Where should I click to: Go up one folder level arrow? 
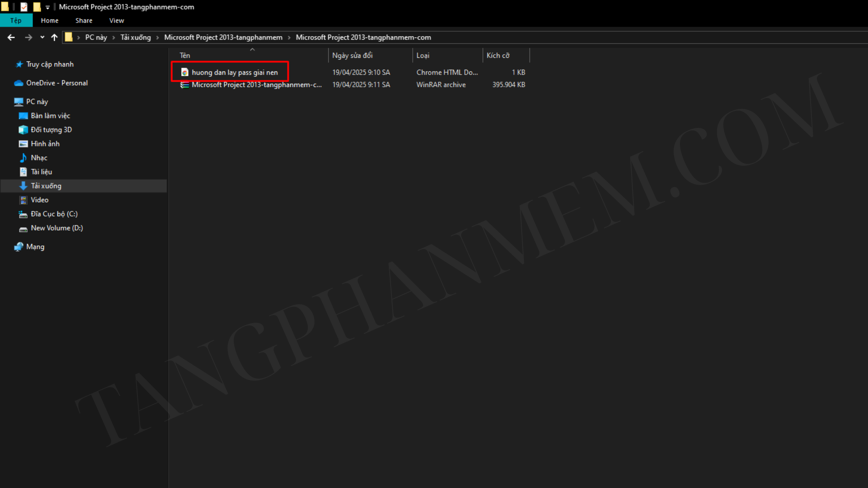point(54,38)
